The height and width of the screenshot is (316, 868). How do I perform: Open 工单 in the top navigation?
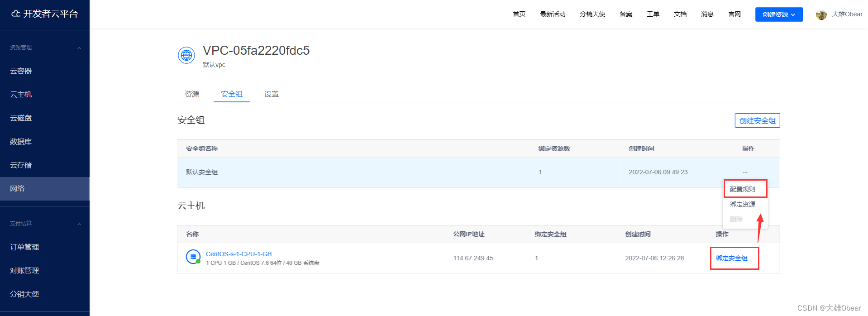pos(653,14)
